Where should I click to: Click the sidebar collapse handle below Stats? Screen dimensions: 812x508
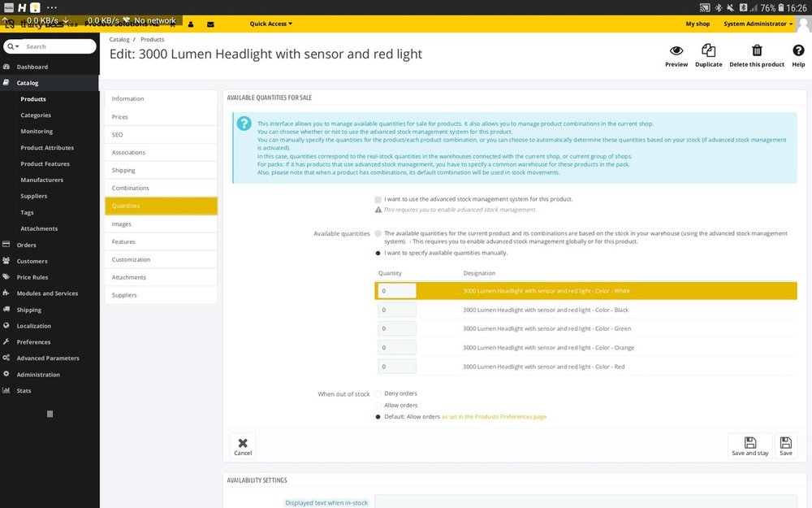(x=50, y=414)
